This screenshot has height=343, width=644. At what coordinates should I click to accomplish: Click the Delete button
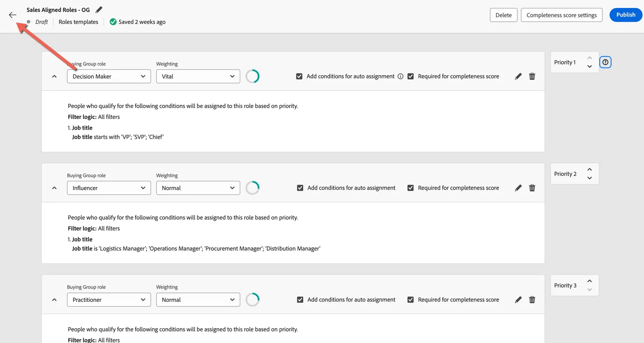coord(504,15)
